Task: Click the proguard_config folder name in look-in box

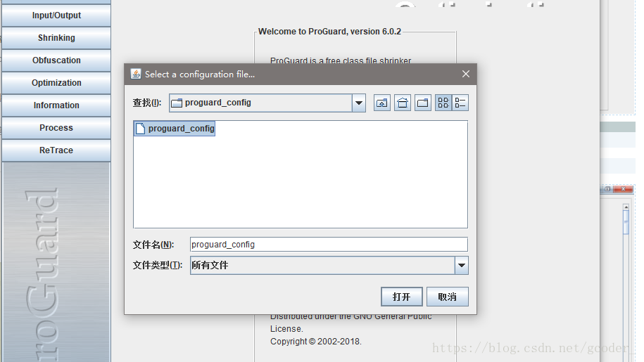Action: [x=217, y=103]
